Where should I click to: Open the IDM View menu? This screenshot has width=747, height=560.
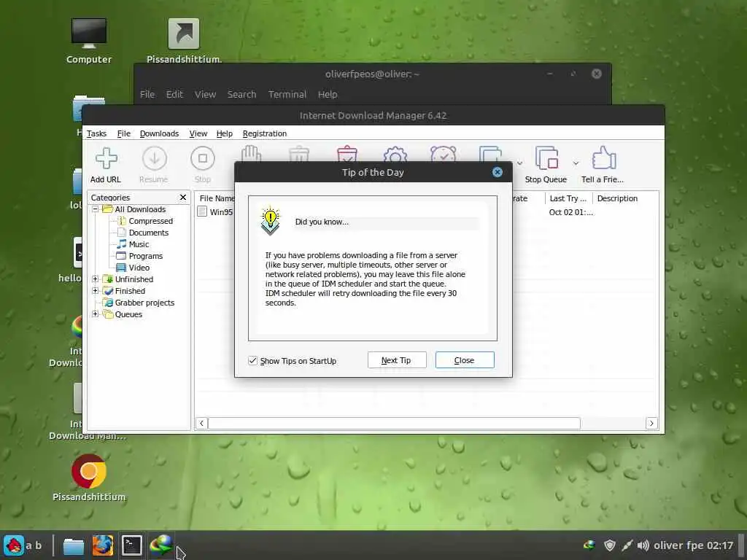198,134
